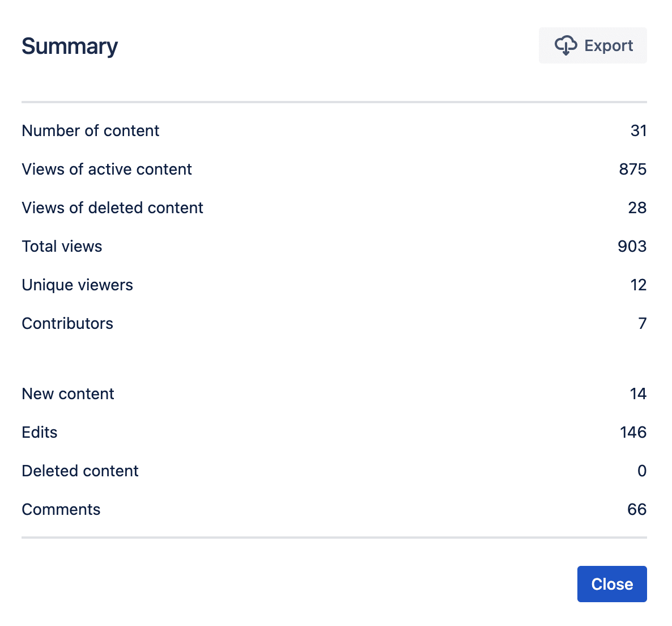Click the value 12 for Unique viewers
This screenshot has height=626, width=672.
point(639,285)
